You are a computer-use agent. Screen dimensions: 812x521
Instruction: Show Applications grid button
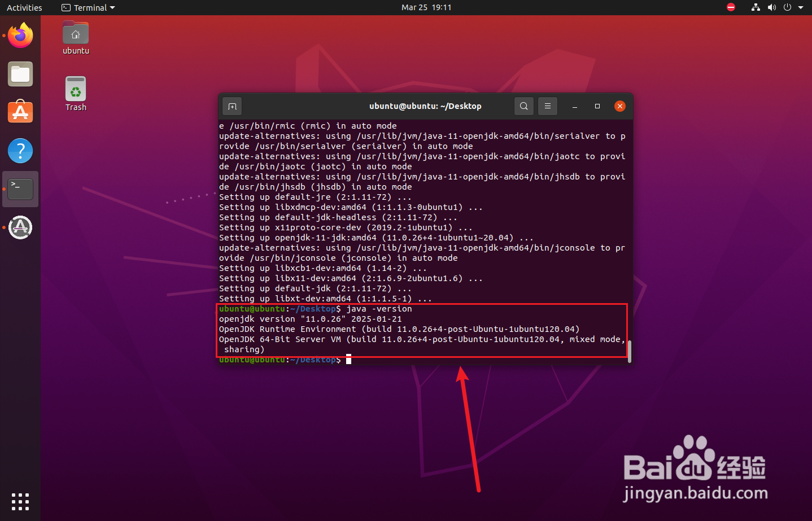(x=20, y=501)
